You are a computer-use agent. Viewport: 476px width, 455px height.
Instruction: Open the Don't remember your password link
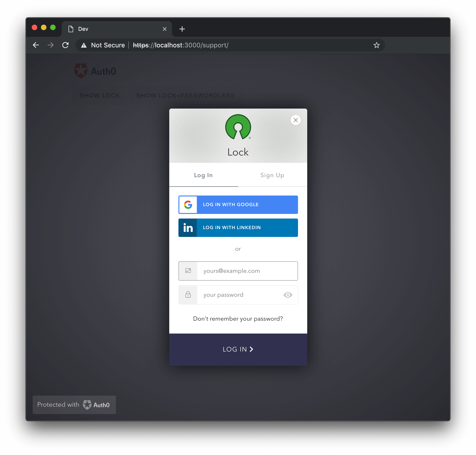(x=238, y=318)
